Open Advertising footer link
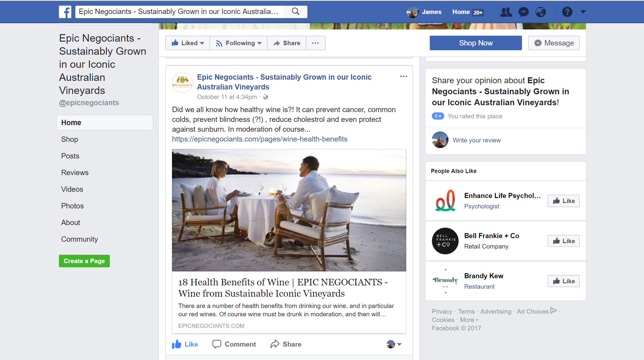 tap(496, 312)
